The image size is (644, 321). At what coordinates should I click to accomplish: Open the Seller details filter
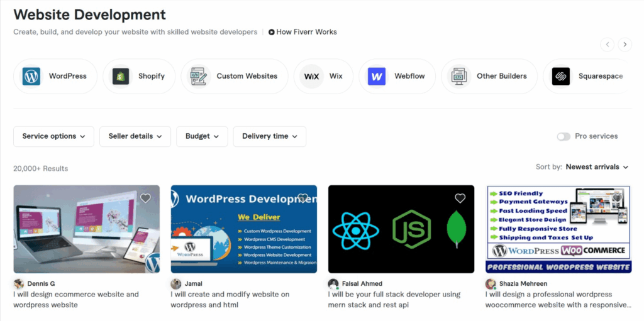[x=135, y=136]
